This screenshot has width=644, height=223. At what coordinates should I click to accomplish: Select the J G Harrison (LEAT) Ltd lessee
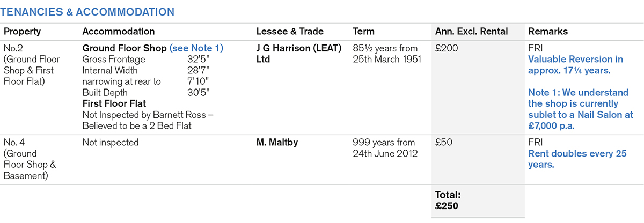pos(299,54)
